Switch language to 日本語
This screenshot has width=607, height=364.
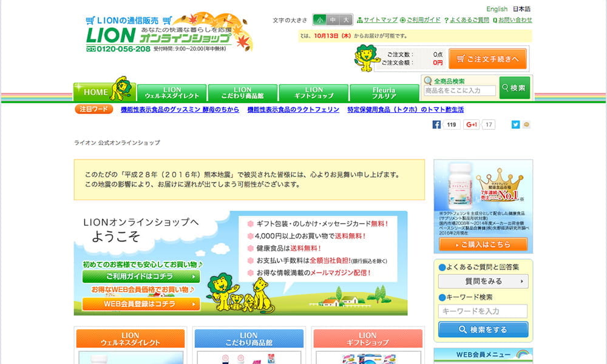click(521, 9)
